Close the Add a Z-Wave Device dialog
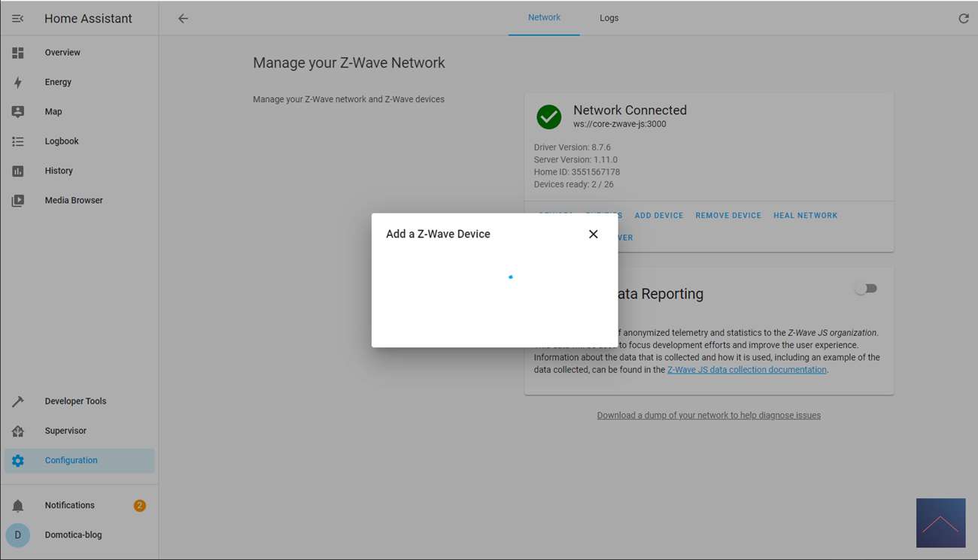 click(x=593, y=235)
